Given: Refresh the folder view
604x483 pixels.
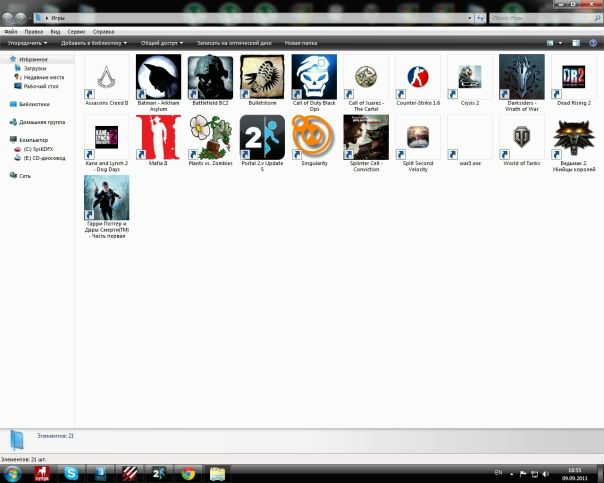Looking at the screenshot, I should pos(480,18).
